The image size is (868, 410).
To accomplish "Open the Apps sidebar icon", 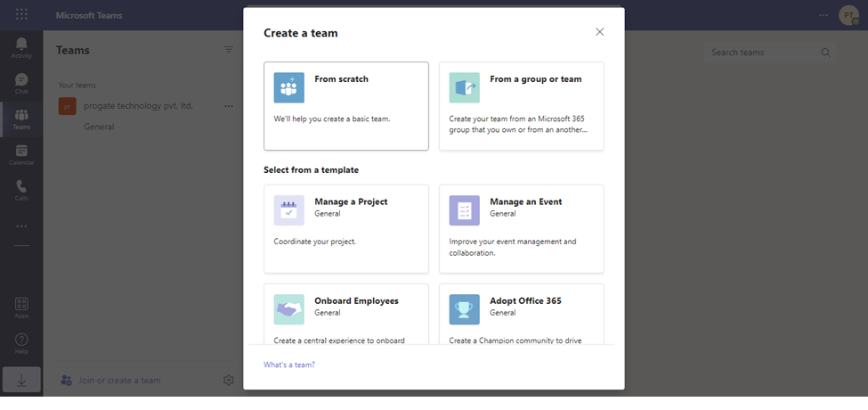I will [21, 307].
